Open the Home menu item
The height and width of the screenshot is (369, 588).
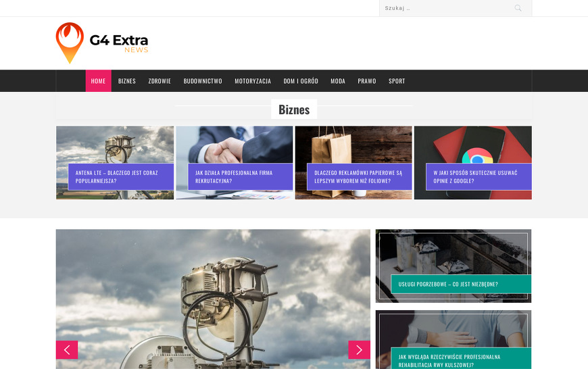[98, 81]
